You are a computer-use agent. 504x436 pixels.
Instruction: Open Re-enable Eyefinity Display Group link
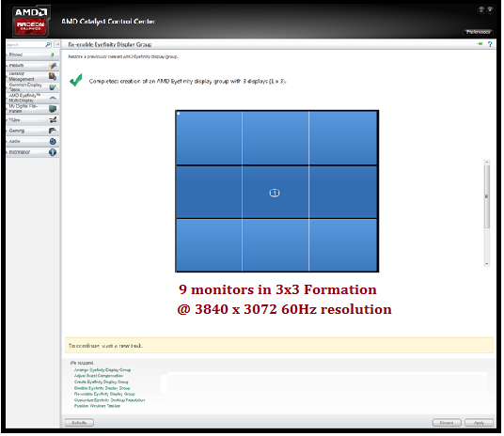tap(104, 395)
